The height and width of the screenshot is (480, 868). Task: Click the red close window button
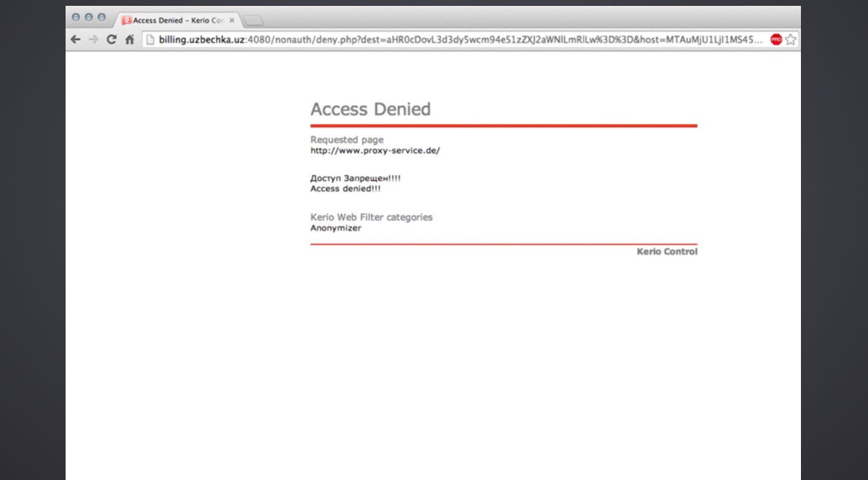click(x=76, y=18)
